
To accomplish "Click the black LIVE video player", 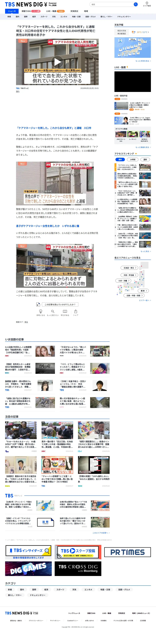I will (x=133, y=81).
